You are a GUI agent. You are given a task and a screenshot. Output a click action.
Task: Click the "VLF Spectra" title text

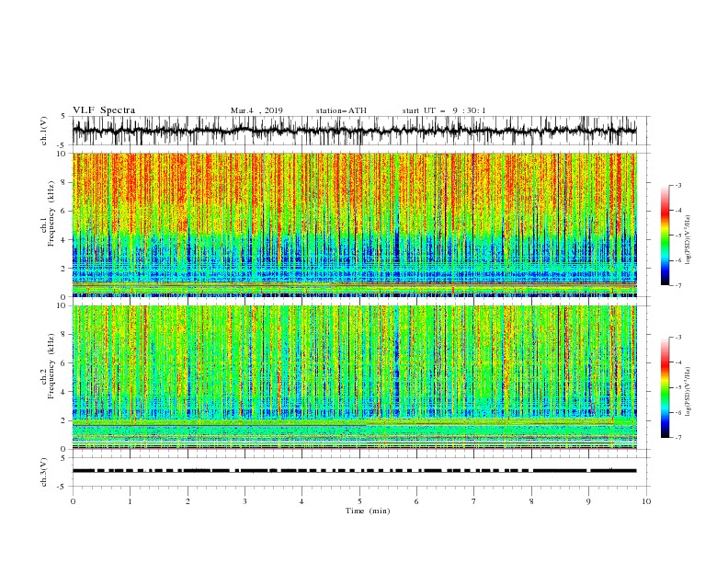(x=104, y=110)
